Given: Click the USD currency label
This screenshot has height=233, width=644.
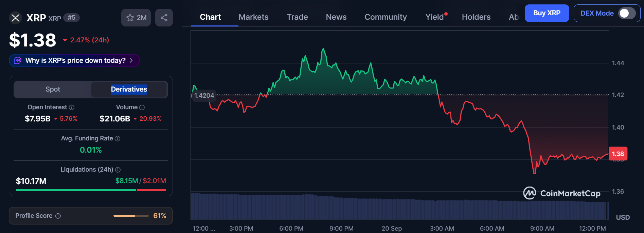Looking at the screenshot, I should (623, 217).
